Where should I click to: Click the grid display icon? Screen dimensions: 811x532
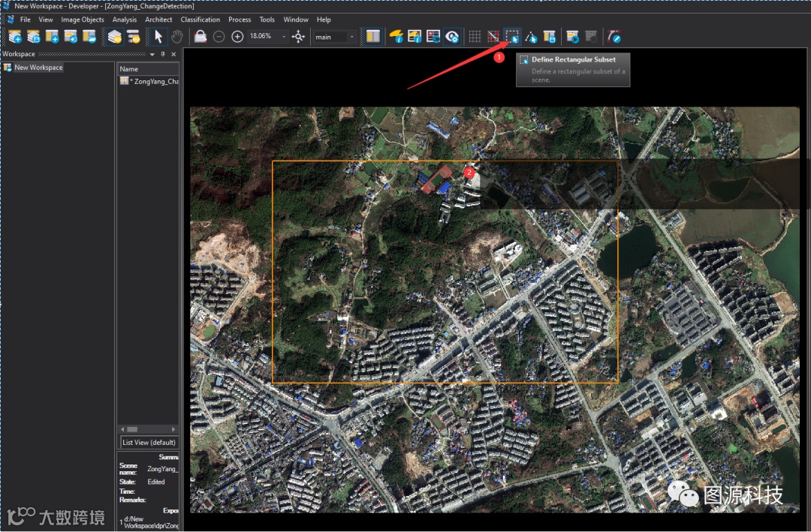pos(475,36)
